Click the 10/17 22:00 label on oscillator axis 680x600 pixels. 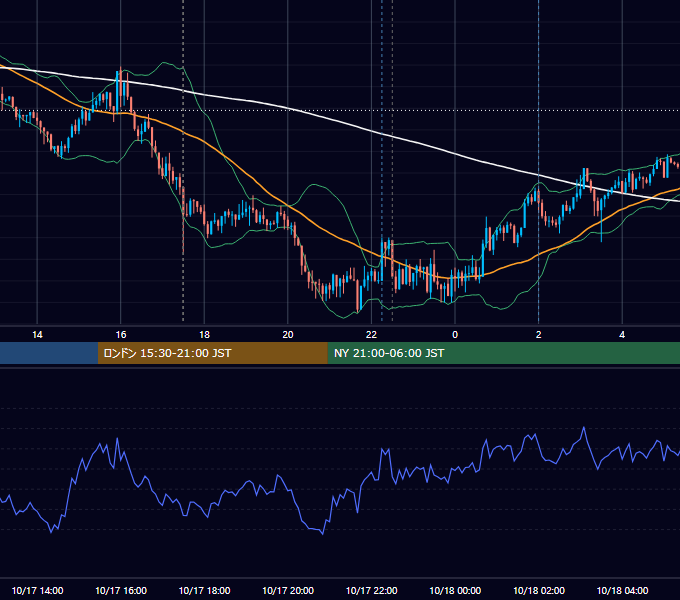[372, 590]
